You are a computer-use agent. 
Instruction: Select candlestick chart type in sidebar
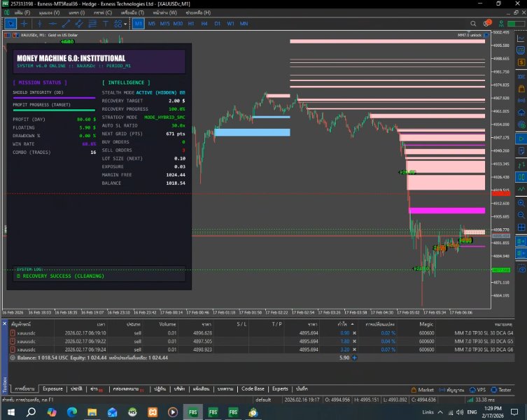pyautogui.click(x=521, y=177)
